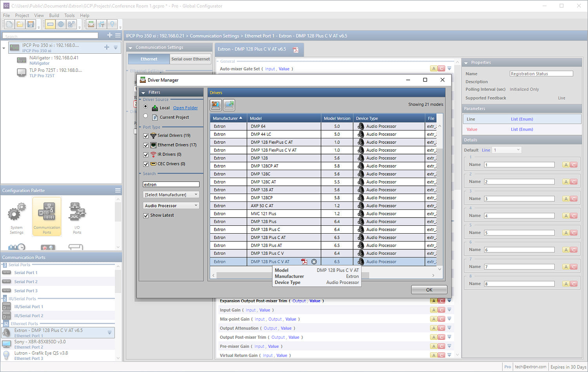Select the device view toolbar icon
Image resolution: width=588 pixels, height=372 pixels.
click(50, 24)
